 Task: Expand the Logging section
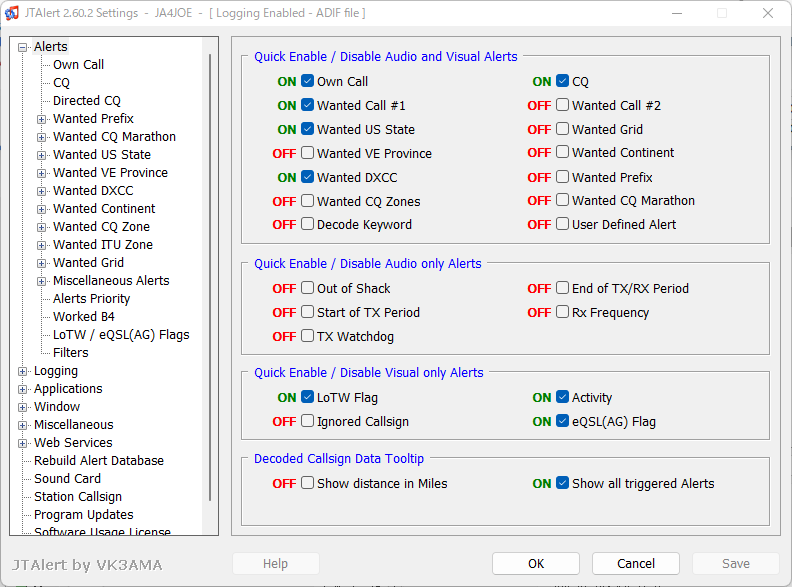coord(22,371)
